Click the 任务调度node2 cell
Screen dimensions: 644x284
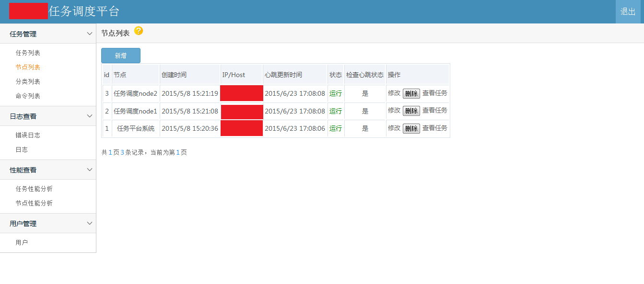click(x=135, y=93)
